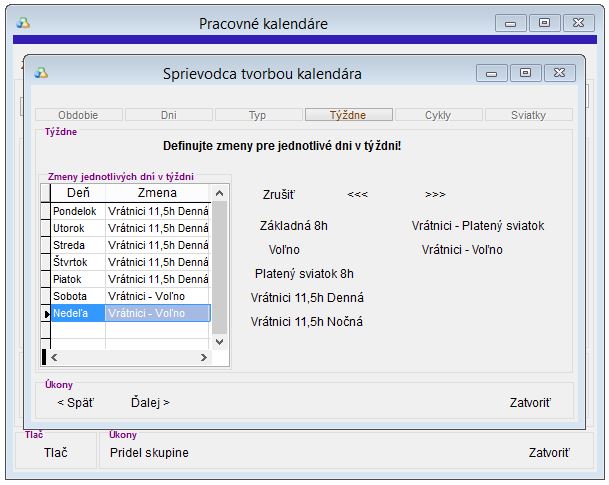Switch to the Typ tab
This screenshot has height=485, width=609.
258,115
